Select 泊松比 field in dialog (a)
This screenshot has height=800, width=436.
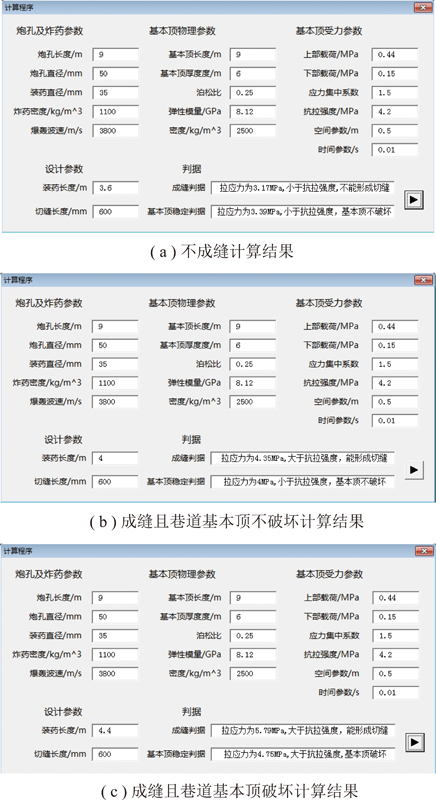tap(252, 92)
